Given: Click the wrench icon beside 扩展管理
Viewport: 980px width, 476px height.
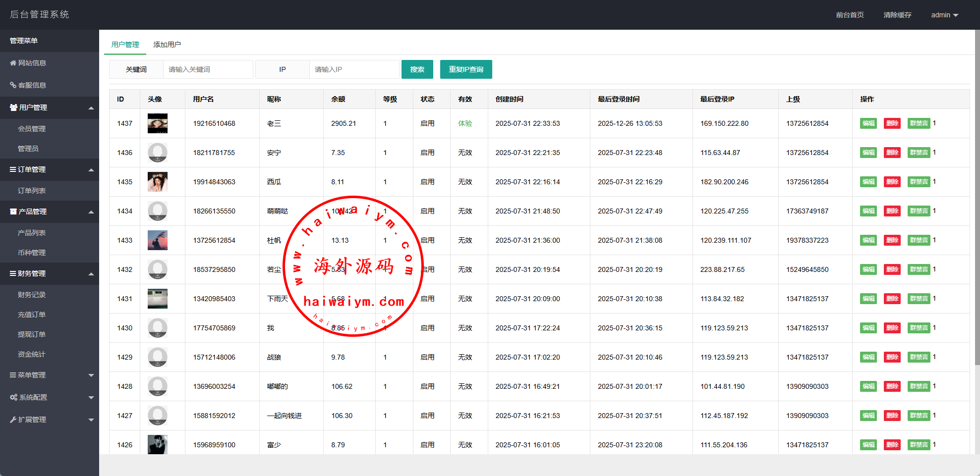Looking at the screenshot, I should click(x=13, y=420).
